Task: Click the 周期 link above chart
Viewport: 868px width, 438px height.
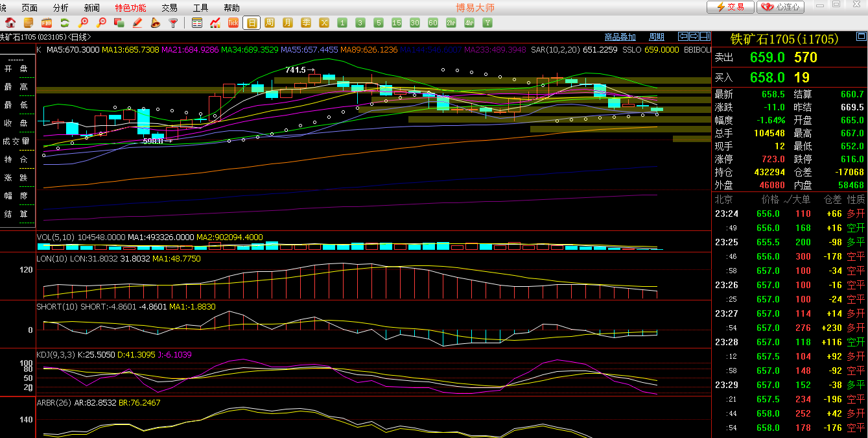Action: tap(657, 37)
